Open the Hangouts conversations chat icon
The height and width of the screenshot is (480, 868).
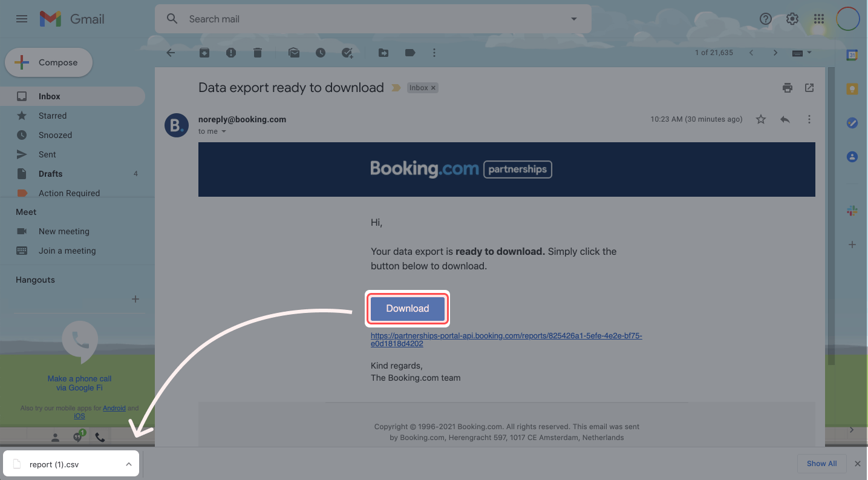click(78, 436)
